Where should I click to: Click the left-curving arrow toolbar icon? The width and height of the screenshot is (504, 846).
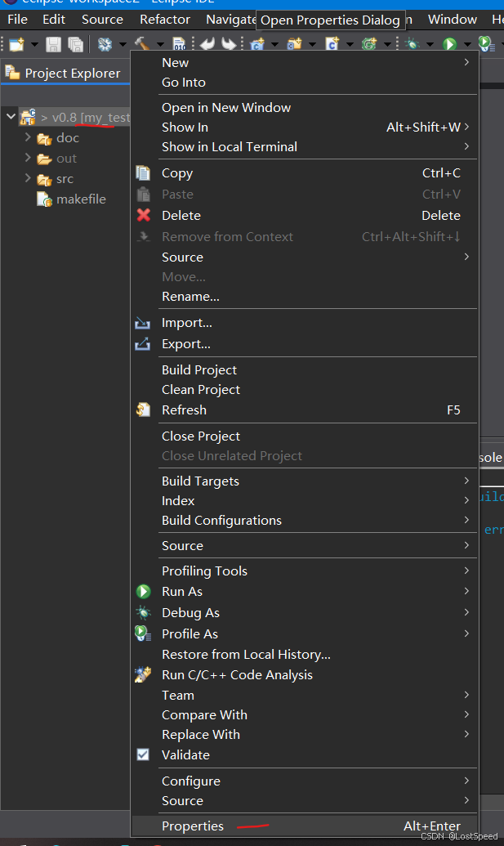coord(207,43)
